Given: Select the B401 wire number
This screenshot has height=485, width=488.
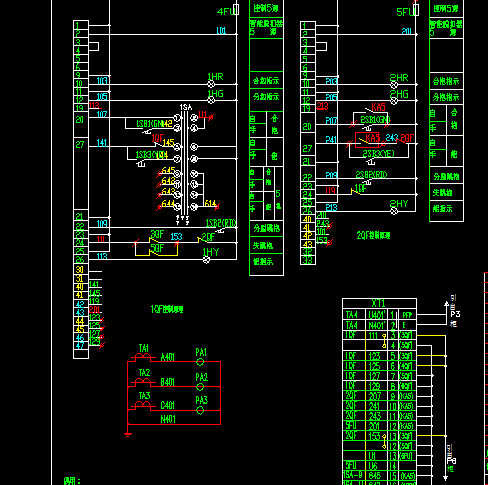Looking at the screenshot, I should 167,382.
